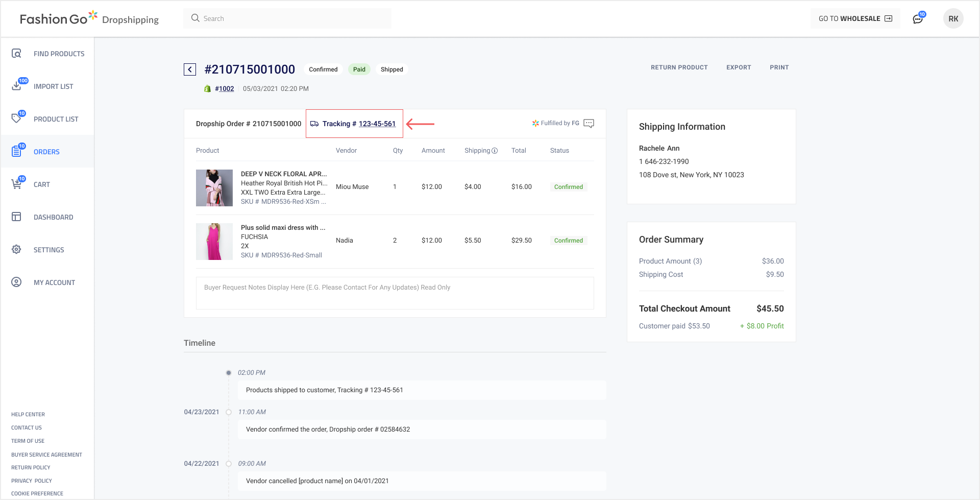Click tracking number 123-45-561 link
The width and height of the screenshot is (980, 500).
(377, 124)
